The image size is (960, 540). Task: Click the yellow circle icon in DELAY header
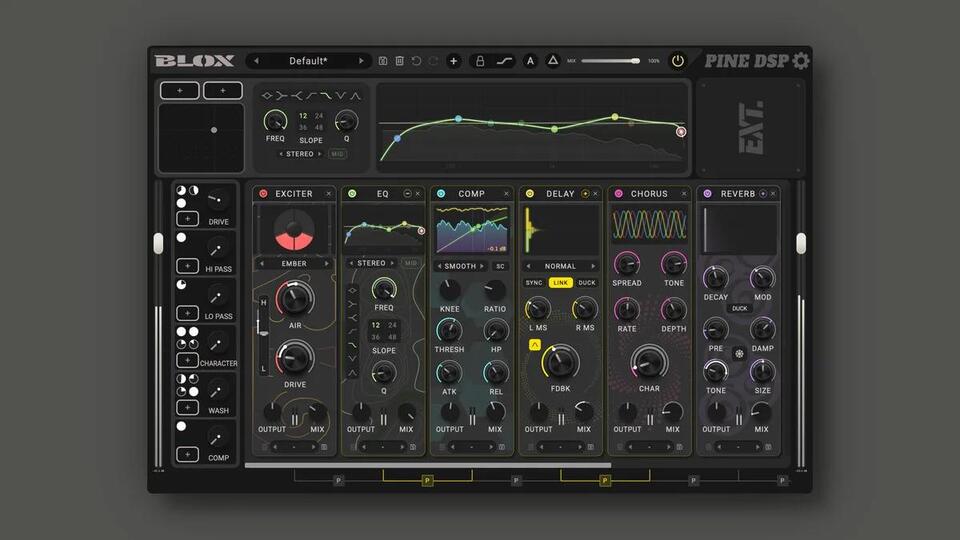click(585, 193)
